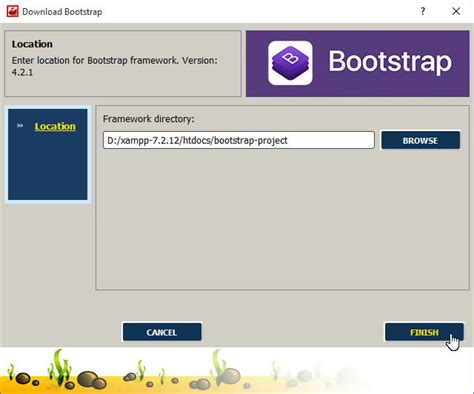
Task: Click the FINISH button
Action: click(424, 332)
